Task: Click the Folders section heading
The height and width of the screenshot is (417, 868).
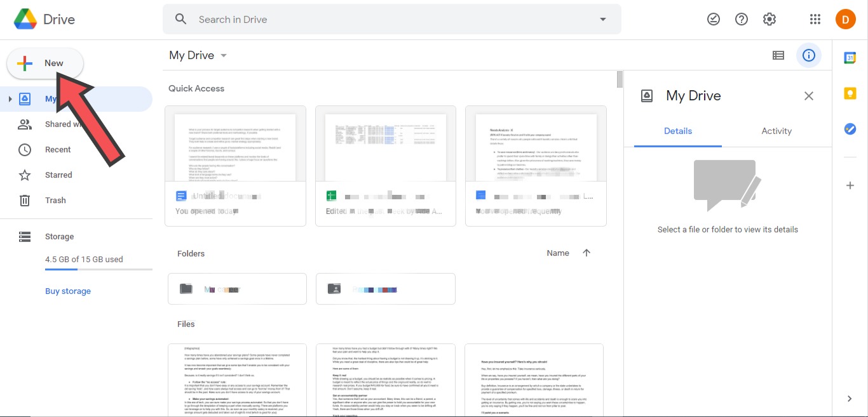Action: [191, 253]
